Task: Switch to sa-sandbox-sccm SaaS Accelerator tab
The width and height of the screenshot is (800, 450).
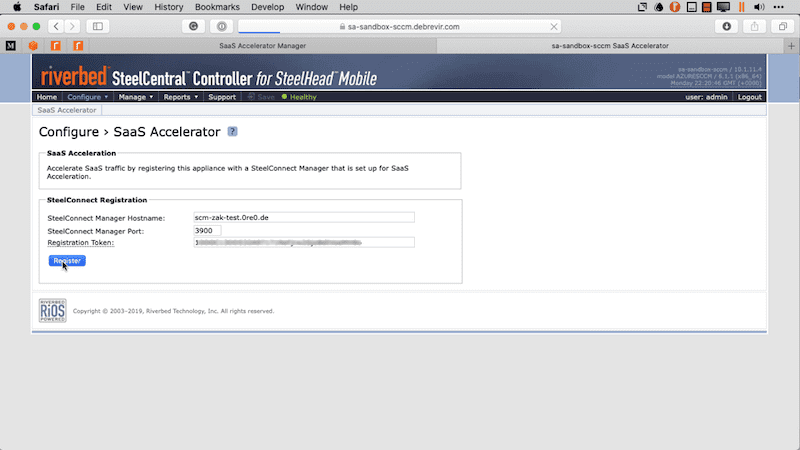Action: 610,45
